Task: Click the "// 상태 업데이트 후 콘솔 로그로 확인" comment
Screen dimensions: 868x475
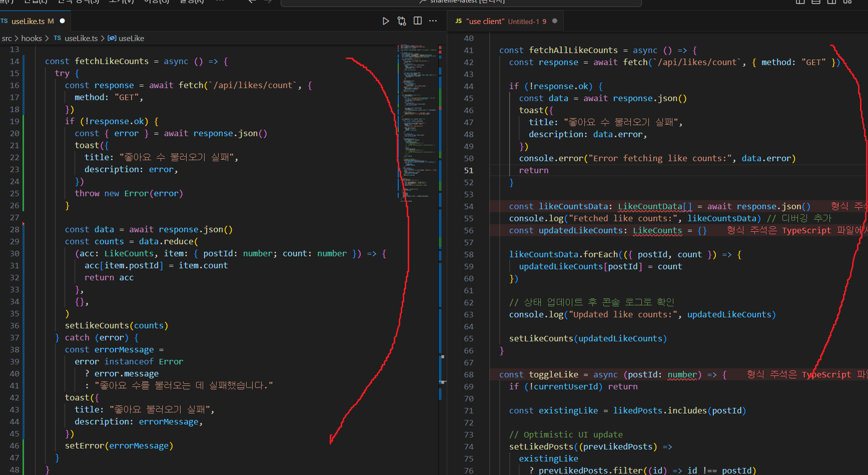Action: click(592, 302)
